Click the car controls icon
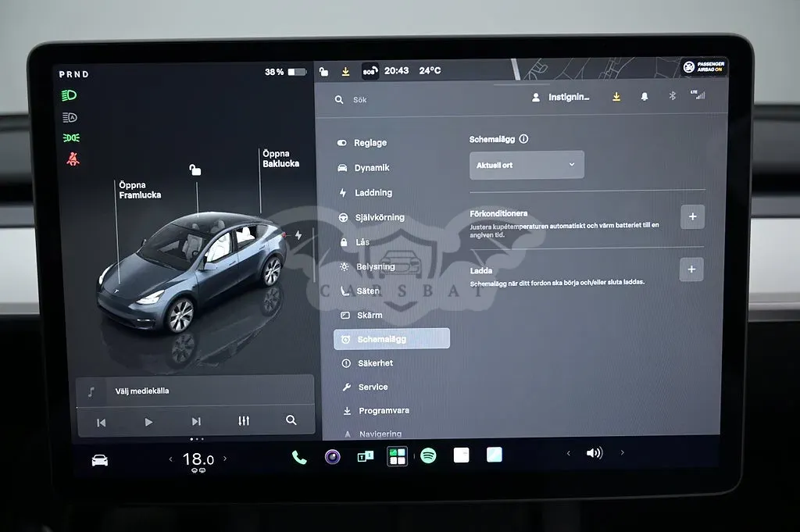The image size is (800, 532). pyautogui.click(x=99, y=460)
